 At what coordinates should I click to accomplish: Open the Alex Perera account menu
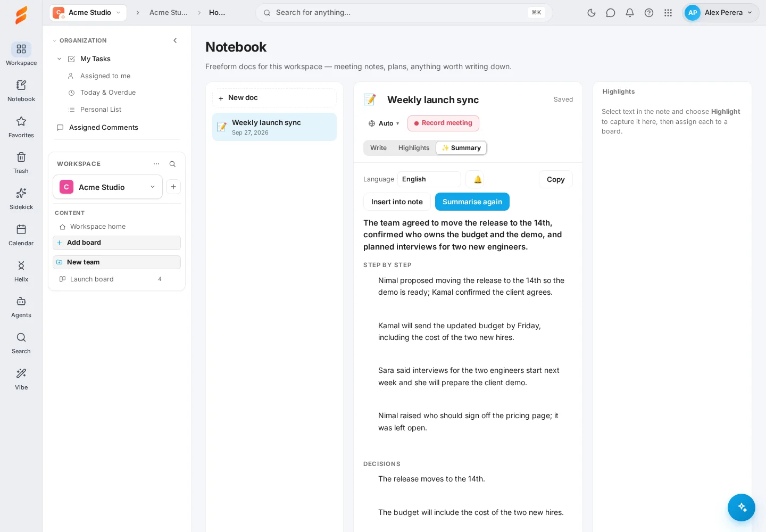click(721, 13)
